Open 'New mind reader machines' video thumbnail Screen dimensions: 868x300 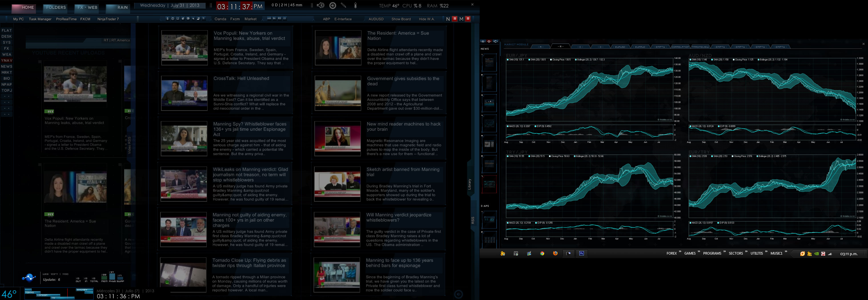337,139
